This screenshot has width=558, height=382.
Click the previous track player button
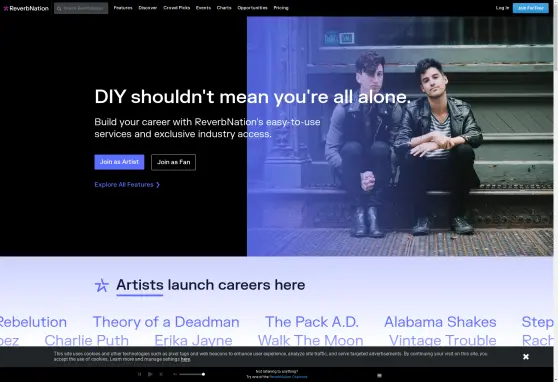[140, 374]
